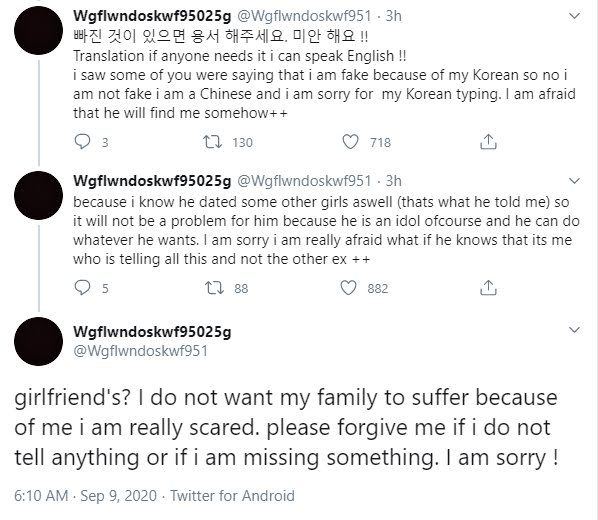The height and width of the screenshot is (520, 598).
Task: Retweet the tweet with 130 retweets
Action: pyautogui.click(x=212, y=142)
